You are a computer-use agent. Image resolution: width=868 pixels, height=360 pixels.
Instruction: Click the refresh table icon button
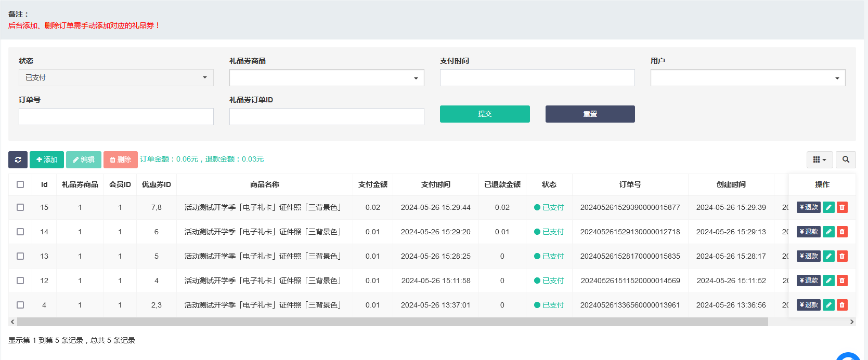pos(18,159)
